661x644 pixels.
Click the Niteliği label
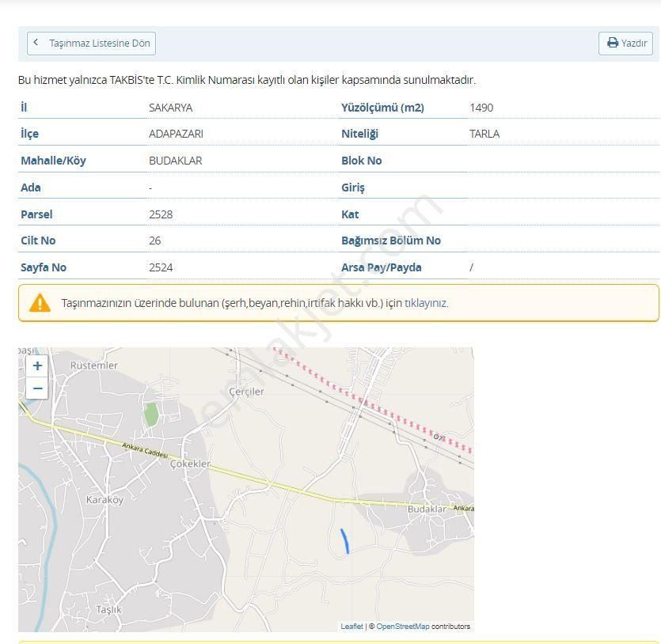coord(359,134)
